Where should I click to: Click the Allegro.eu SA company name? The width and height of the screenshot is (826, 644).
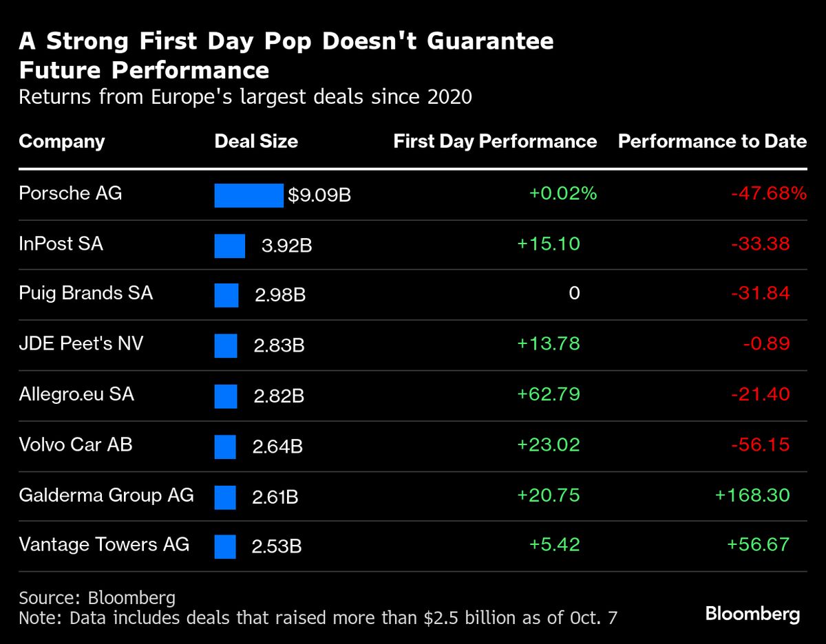pyautogui.click(x=76, y=394)
